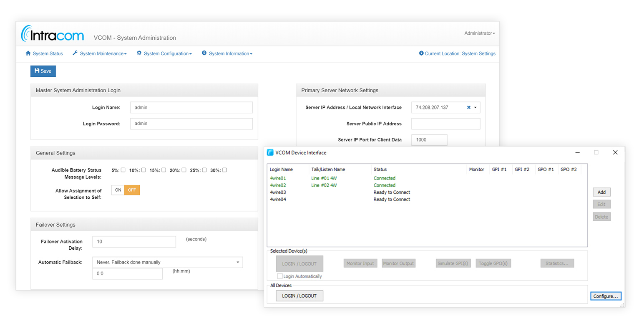Screen dimensions: 644x329
Task: Switch Allow Assignment toggle to ON
Action: [x=118, y=190]
